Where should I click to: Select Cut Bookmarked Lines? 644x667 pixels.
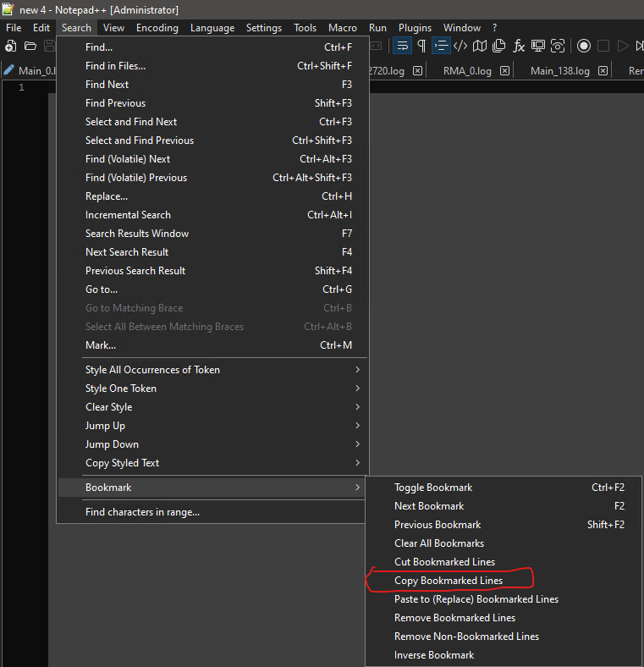pyautogui.click(x=504, y=562)
